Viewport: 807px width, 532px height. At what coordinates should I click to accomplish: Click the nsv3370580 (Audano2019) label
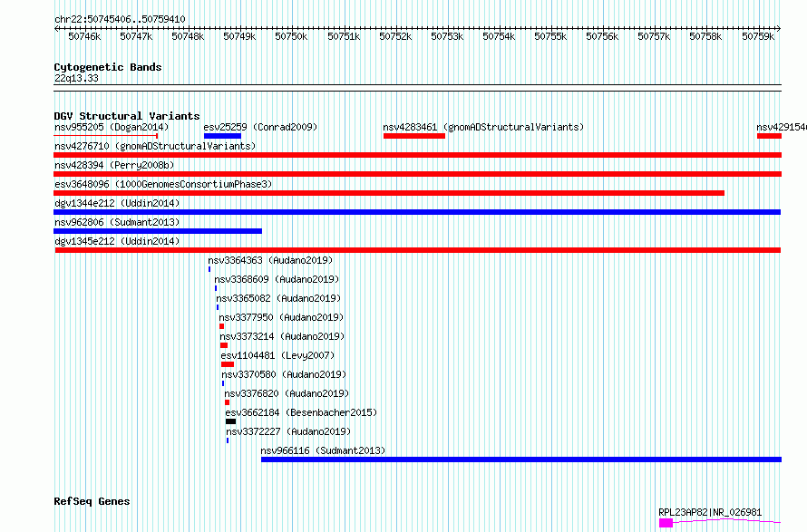tap(284, 374)
